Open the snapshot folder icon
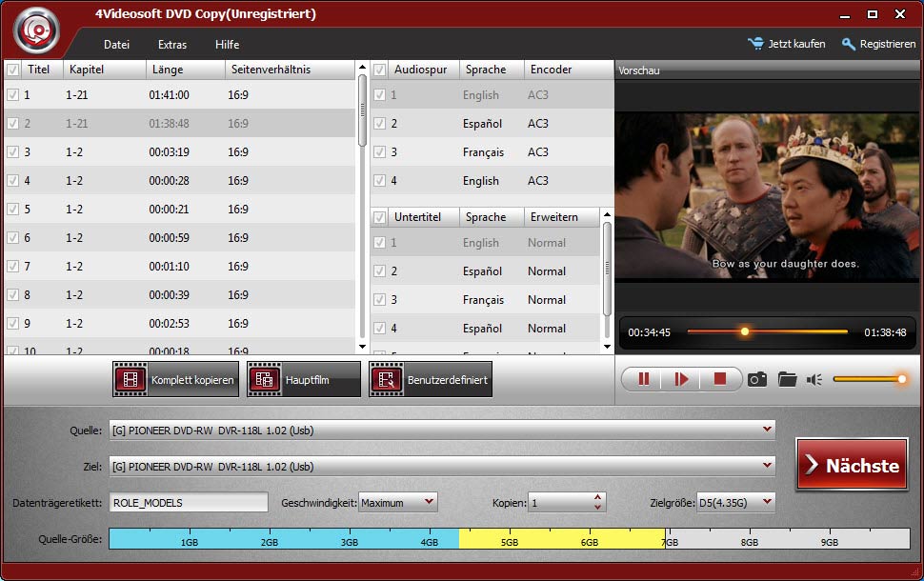 click(787, 379)
